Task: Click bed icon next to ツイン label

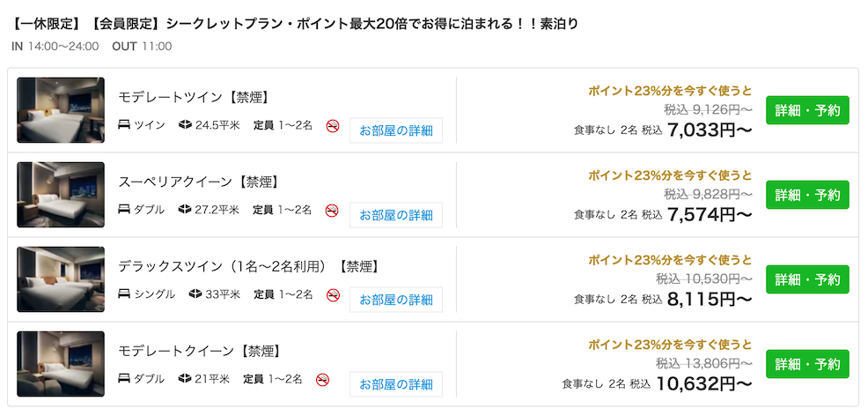Action: (124, 125)
